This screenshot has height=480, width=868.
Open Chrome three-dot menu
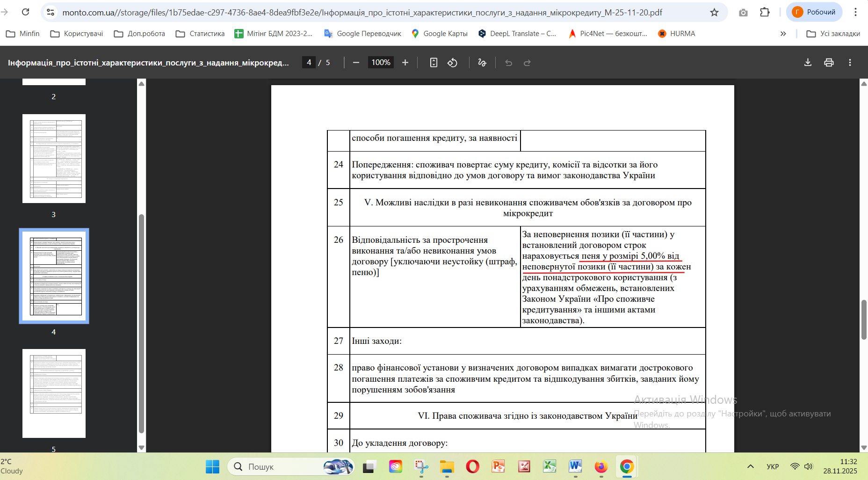click(x=855, y=12)
